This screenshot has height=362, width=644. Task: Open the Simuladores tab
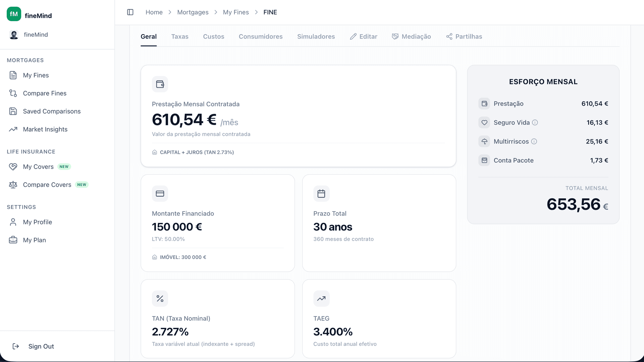click(x=316, y=37)
